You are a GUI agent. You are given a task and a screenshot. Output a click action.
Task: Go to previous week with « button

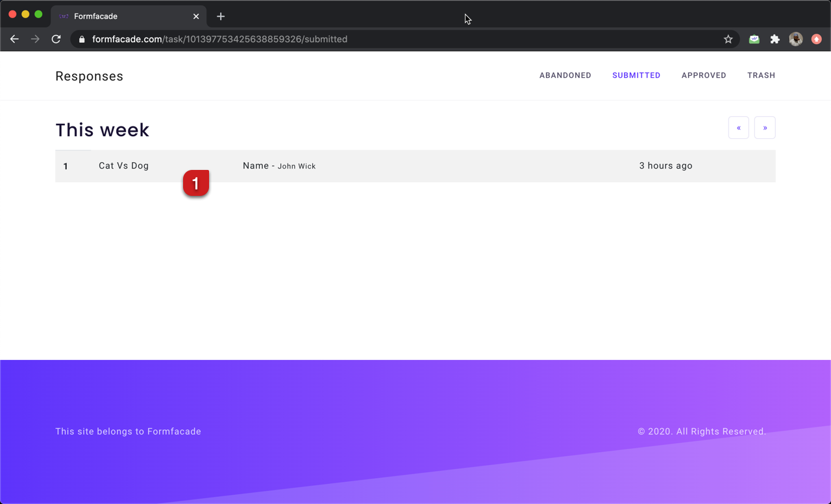coord(739,128)
